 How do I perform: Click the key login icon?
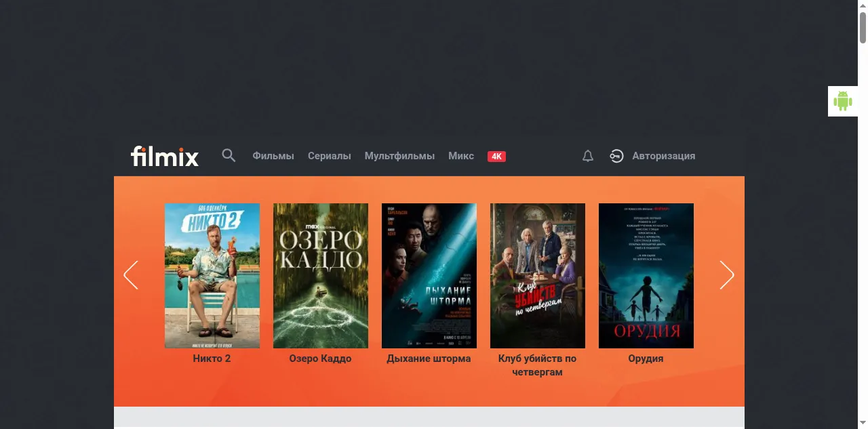pyautogui.click(x=616, y=156)
